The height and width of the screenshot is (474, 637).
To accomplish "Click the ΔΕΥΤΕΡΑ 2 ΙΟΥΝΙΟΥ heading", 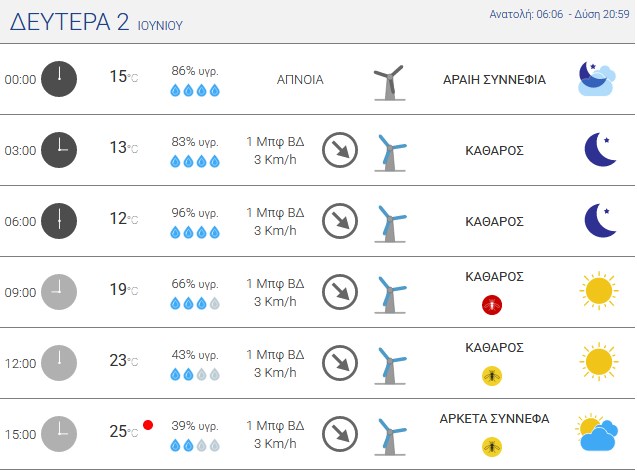I will click(96, 22).
